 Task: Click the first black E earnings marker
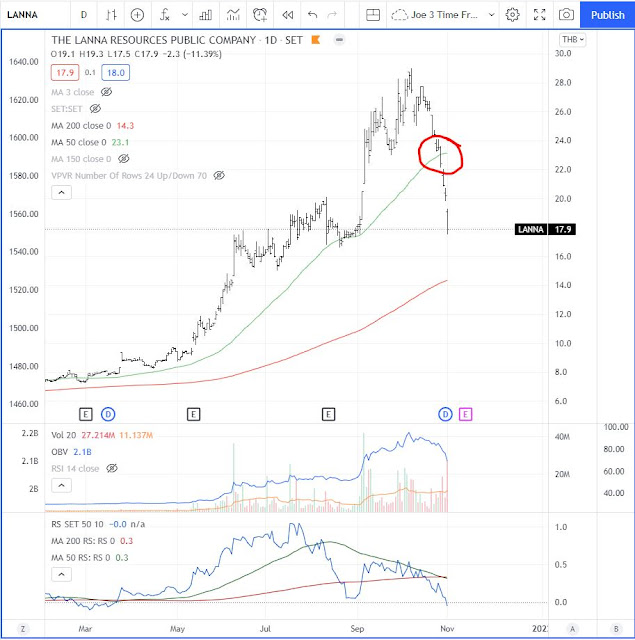coord(86,414)
